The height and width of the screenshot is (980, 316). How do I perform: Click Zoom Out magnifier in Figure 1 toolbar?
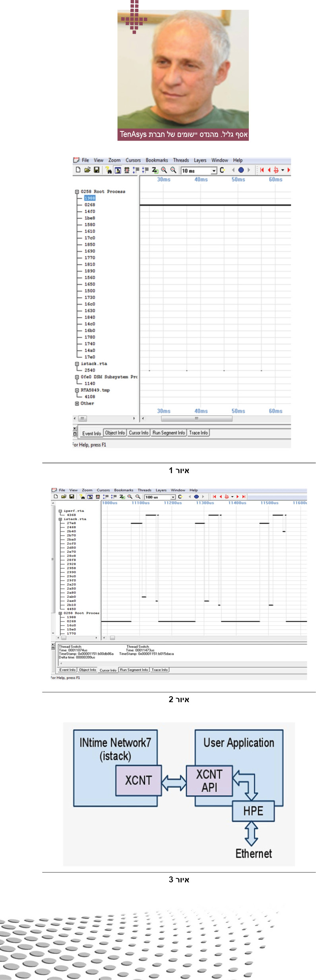173,170
